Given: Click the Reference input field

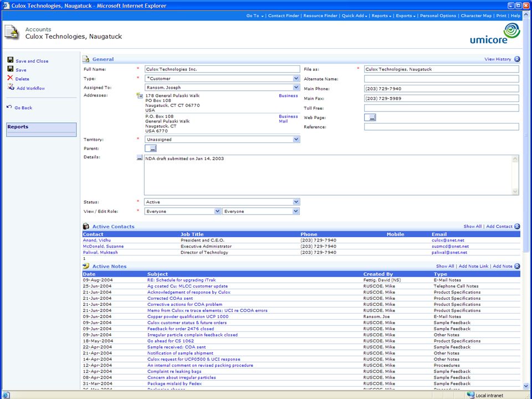Looking at the screenshot, I should click(x=442, y=127).
